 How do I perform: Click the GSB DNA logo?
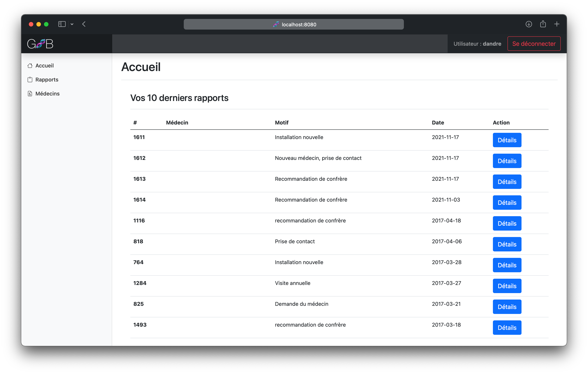(40, 44)
